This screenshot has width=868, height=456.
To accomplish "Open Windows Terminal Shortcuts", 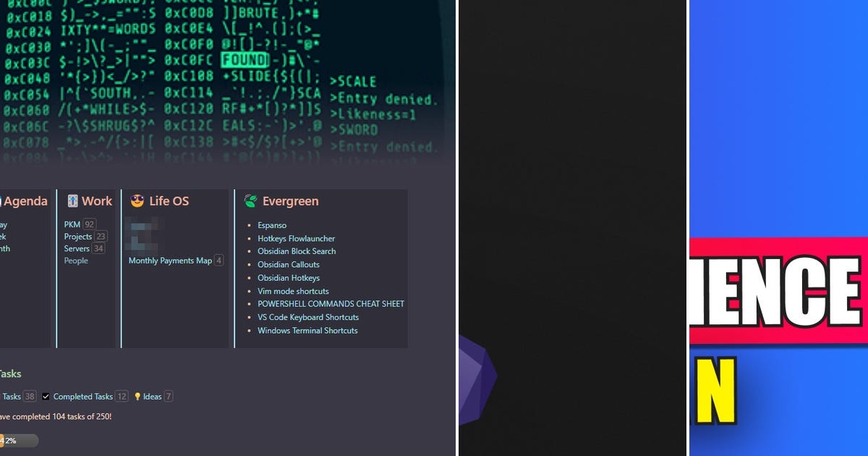I will (308, 330).
